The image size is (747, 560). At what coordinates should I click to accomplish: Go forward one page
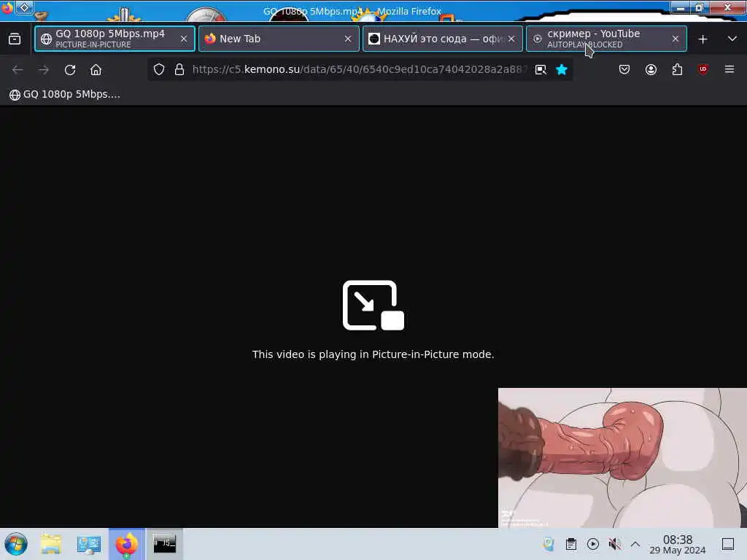tap(44, 70)
